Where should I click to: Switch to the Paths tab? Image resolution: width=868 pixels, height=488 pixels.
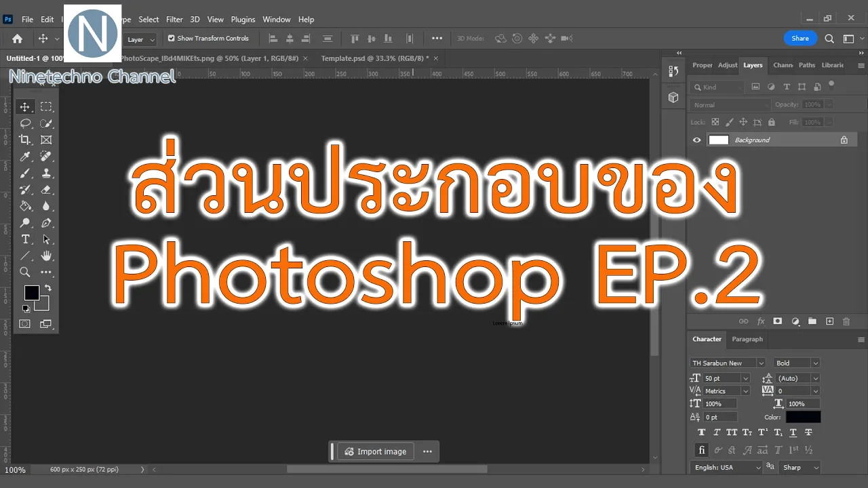[807, 65]
